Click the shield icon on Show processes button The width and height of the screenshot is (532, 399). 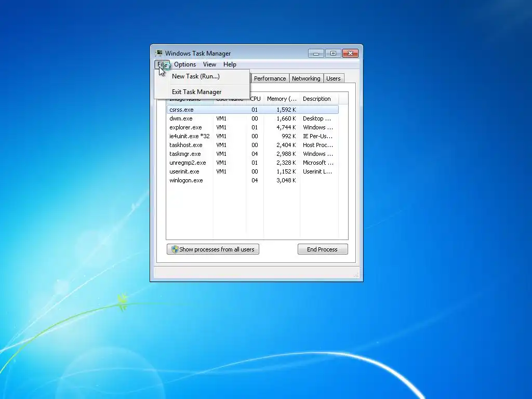pyautogui.click(x=175, y=249)
